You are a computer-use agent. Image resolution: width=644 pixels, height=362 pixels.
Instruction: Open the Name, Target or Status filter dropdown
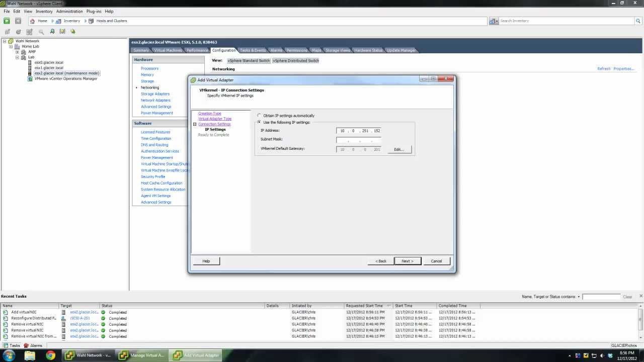(x=579, y=297)
